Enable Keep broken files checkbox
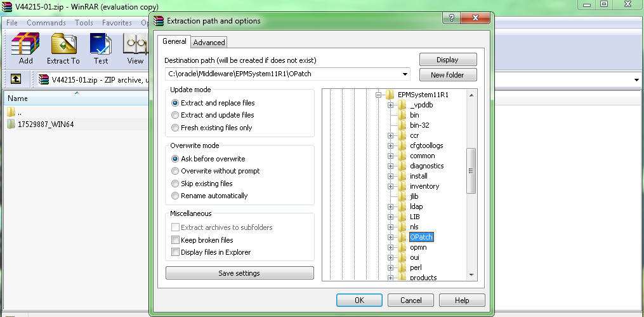644x317 pixels. [175, 239]
